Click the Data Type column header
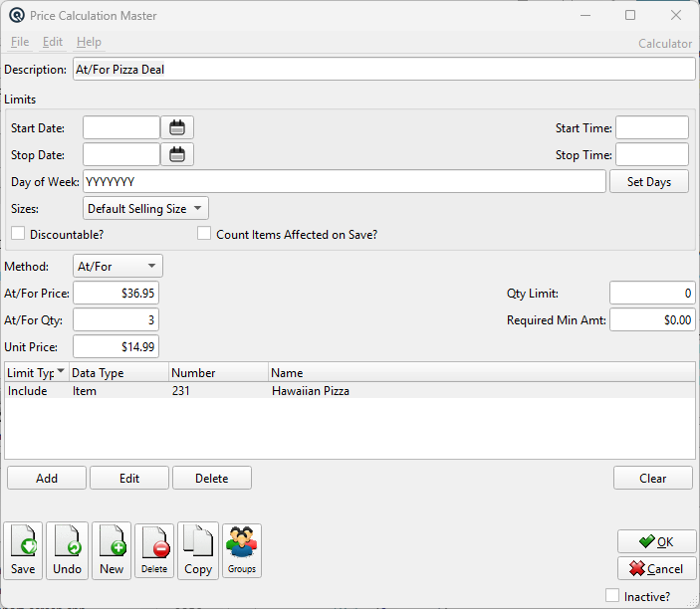The height and width of the screenshot is (609, 700). click(x=118, y=372)
